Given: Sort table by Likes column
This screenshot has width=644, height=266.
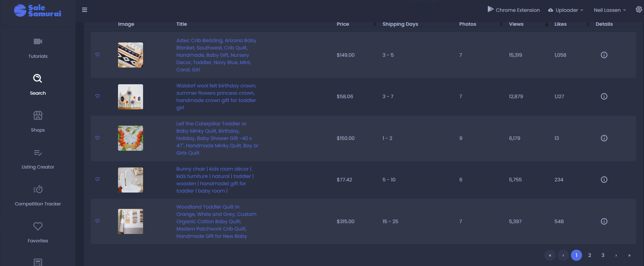Looking at the screenshot, I should click(x=588, y=24).
